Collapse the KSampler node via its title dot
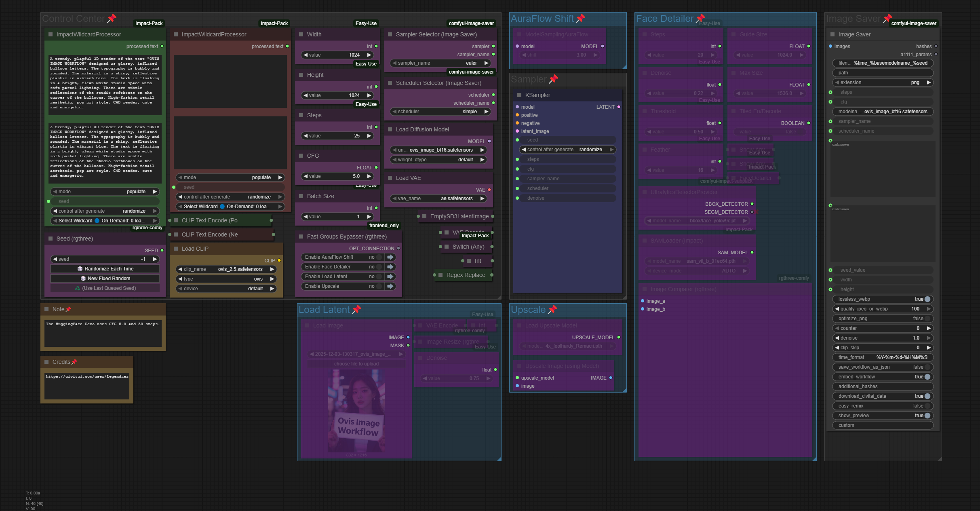This screenshot has height=511, width=980. pyautogui.click(x=519, y=95)
